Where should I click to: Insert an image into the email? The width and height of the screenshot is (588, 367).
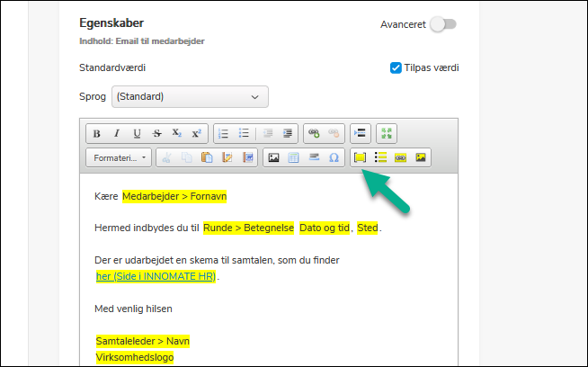(274, 157)
